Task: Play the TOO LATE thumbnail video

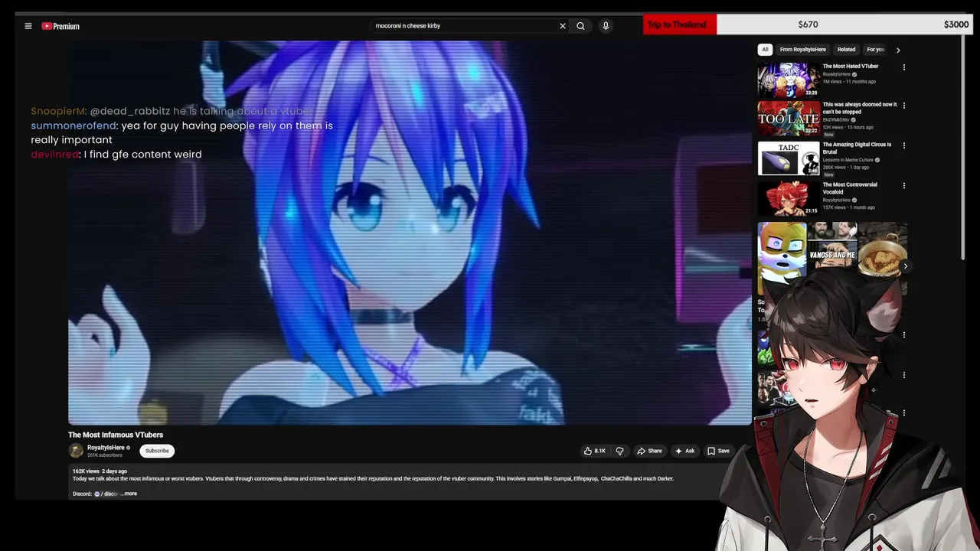Action: [x=789, y=119]
